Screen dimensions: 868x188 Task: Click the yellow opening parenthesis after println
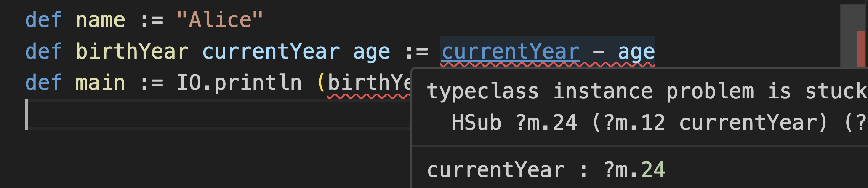321,83
